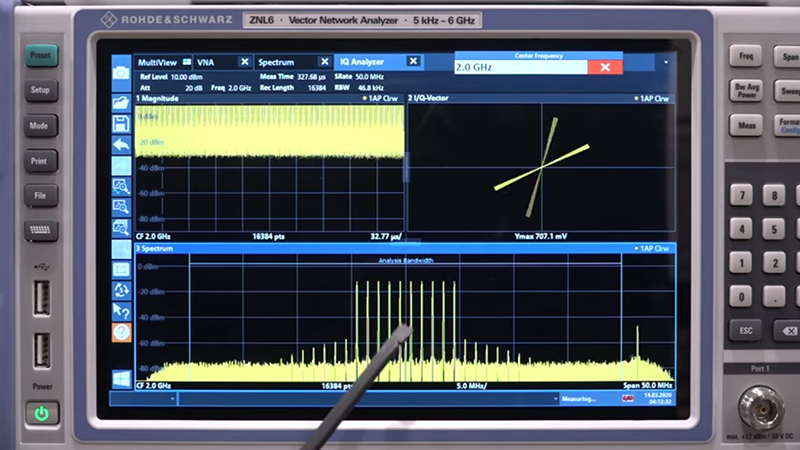
Task: Click the Center Frequency input field
Action: [519, 67]
